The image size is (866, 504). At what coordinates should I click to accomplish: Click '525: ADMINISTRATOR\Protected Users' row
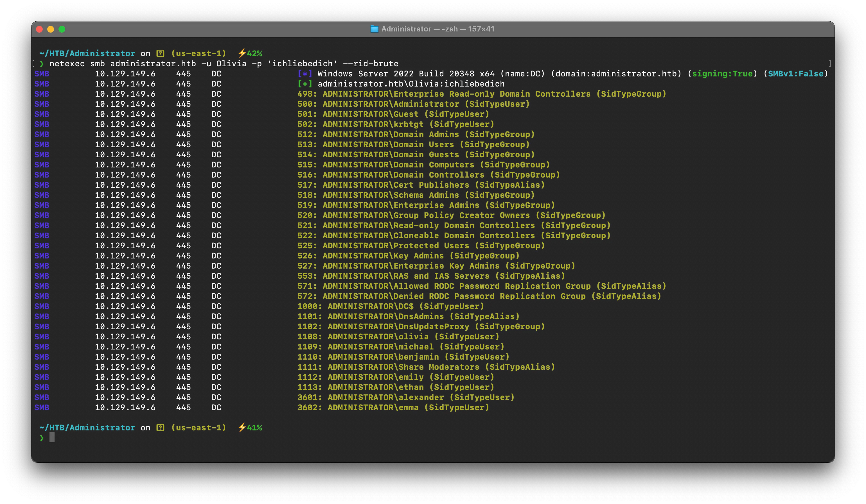pos(421,246)
